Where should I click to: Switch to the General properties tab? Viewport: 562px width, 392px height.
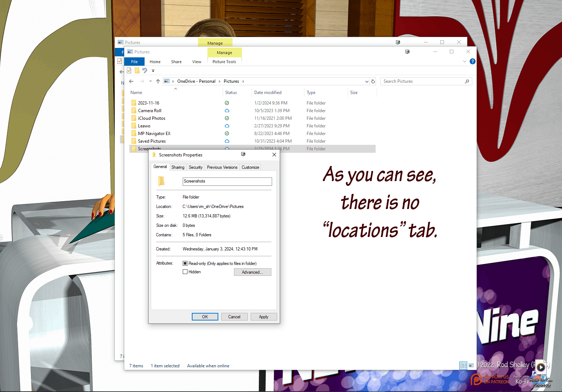(160, 167)
